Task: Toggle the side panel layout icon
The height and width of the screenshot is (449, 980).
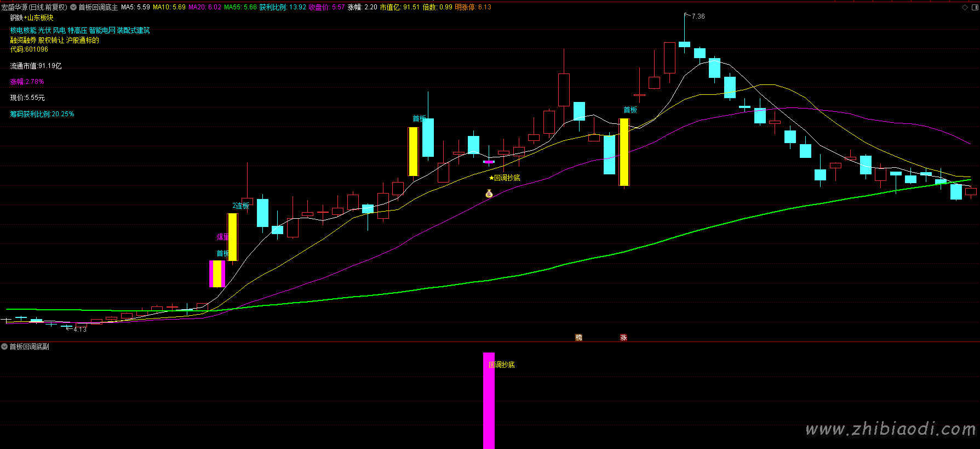Action: point(974,7)
